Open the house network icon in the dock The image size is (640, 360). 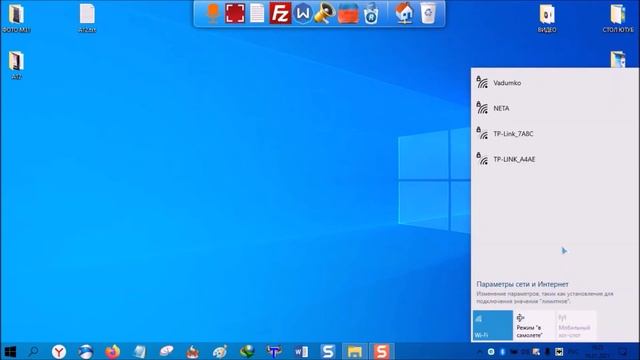coord(404,13)
